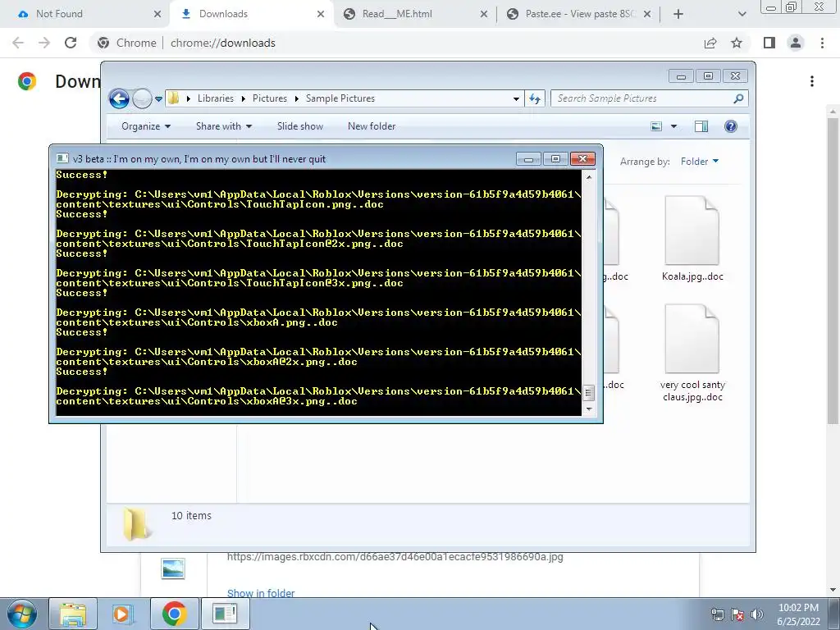Open Windows Explorer from taskbar
The height and width of the screenshot is (630, 840).
pyautogui.click(x=73, y=614)
